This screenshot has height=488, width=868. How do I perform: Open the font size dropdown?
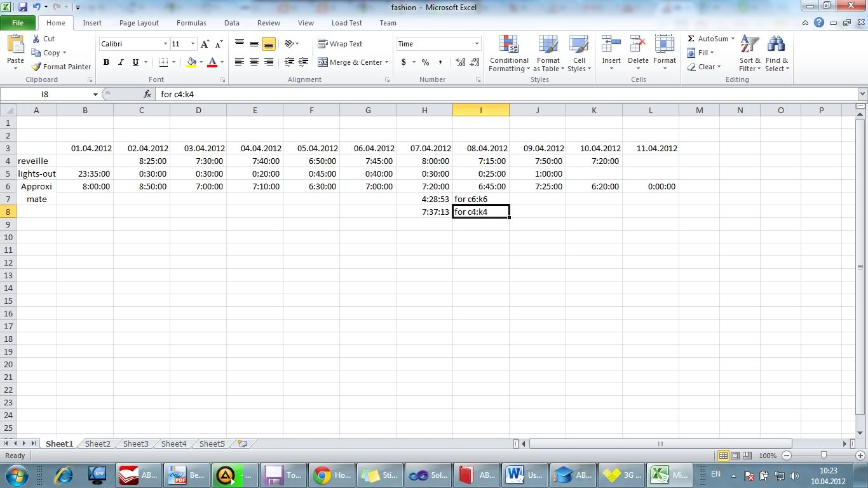(192, 43)
